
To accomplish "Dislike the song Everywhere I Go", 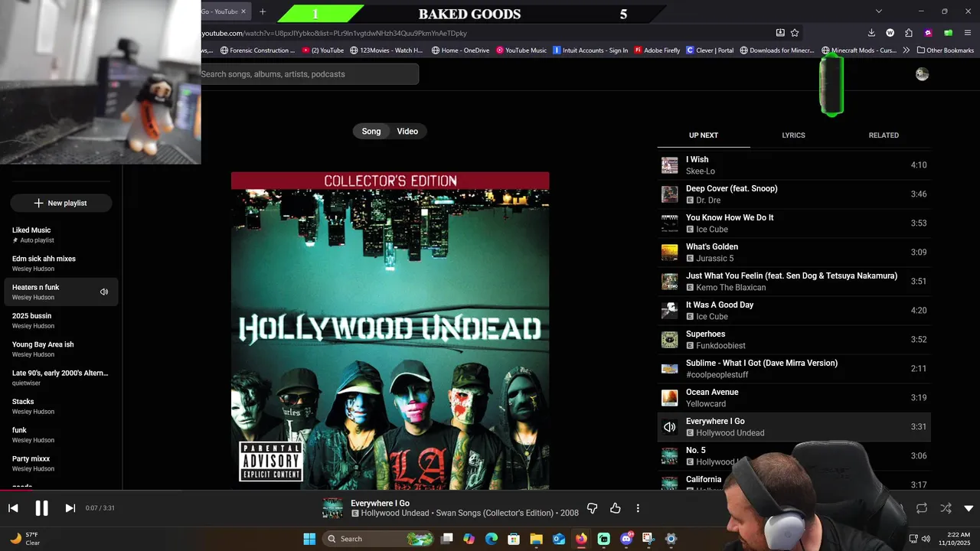I will (592, 508).
